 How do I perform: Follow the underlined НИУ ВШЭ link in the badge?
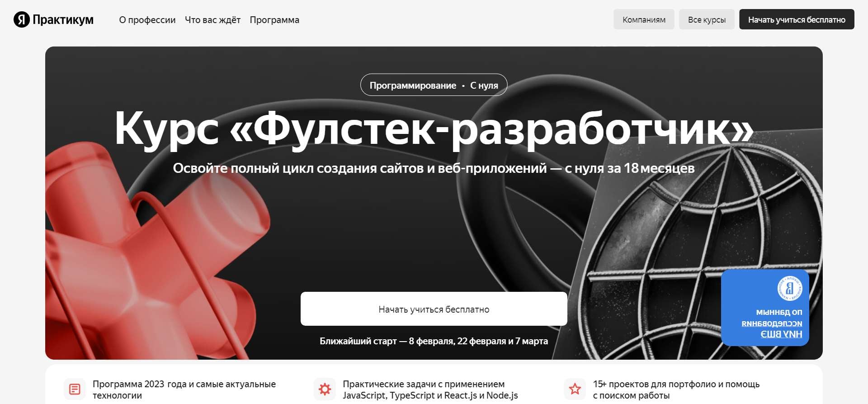click(x=781, y=334)
